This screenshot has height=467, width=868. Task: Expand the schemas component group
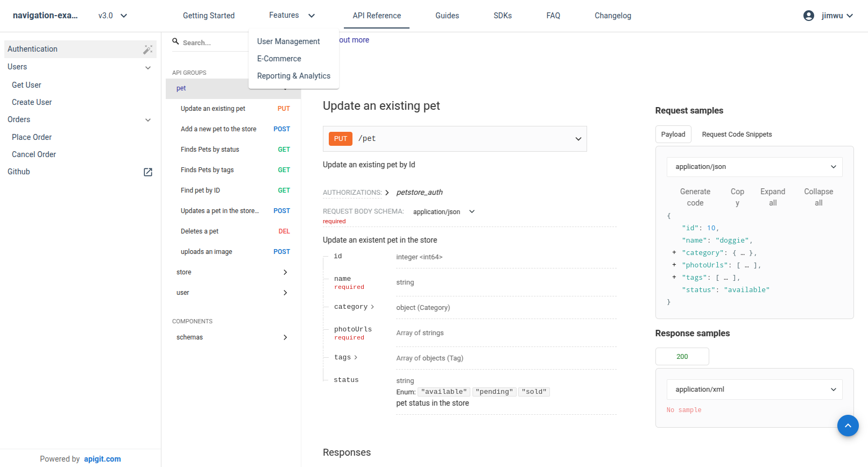[x=285, y=337]
